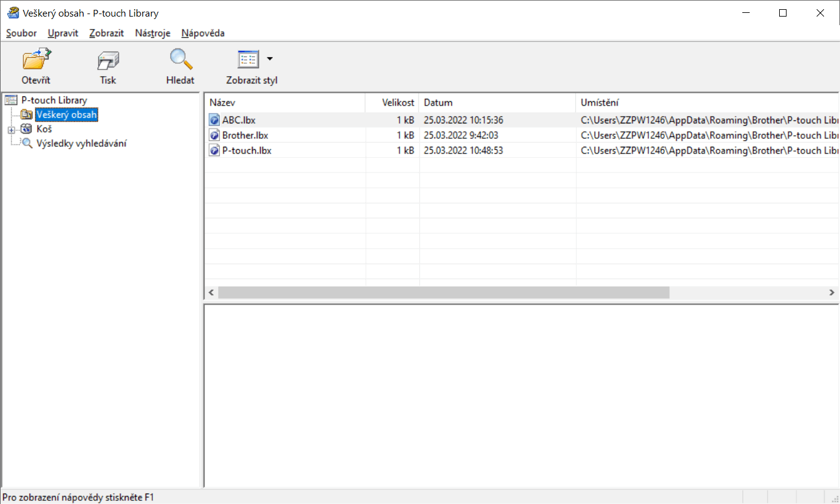
Task: Click the Koš recycle bin icon
Action: tap(26, 129)
